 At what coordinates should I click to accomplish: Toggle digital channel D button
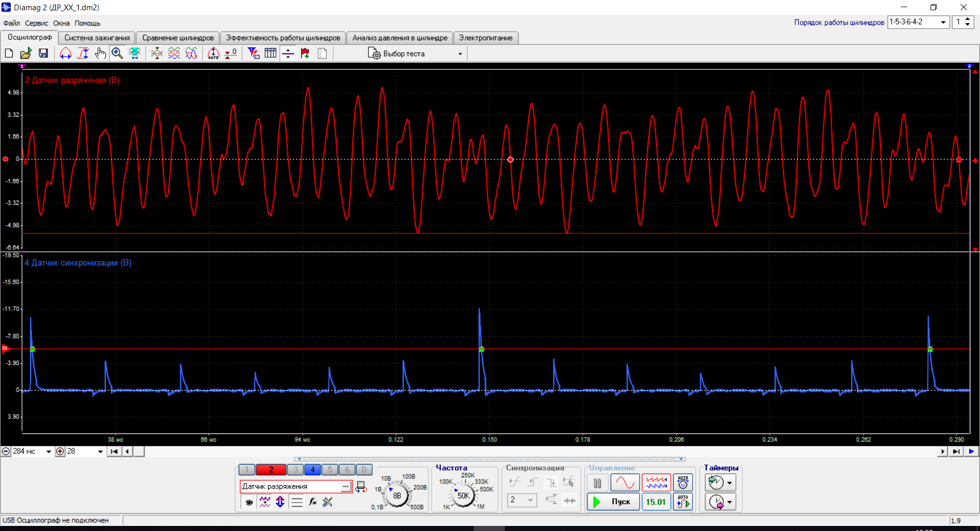(x=364, y=470)
